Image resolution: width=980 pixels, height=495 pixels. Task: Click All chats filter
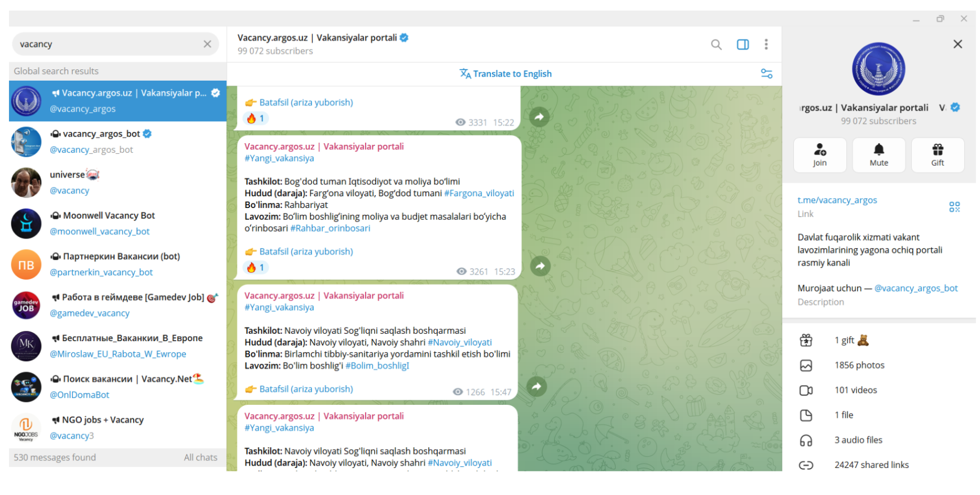200,458
